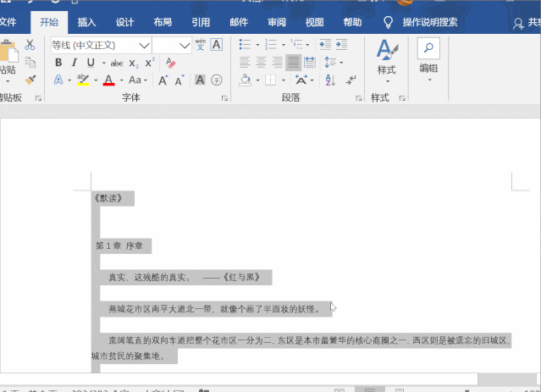Switch to the 邮件 (Mailings) tab
The height and width of the screenshot is (392, 541).
pos(239,22)
